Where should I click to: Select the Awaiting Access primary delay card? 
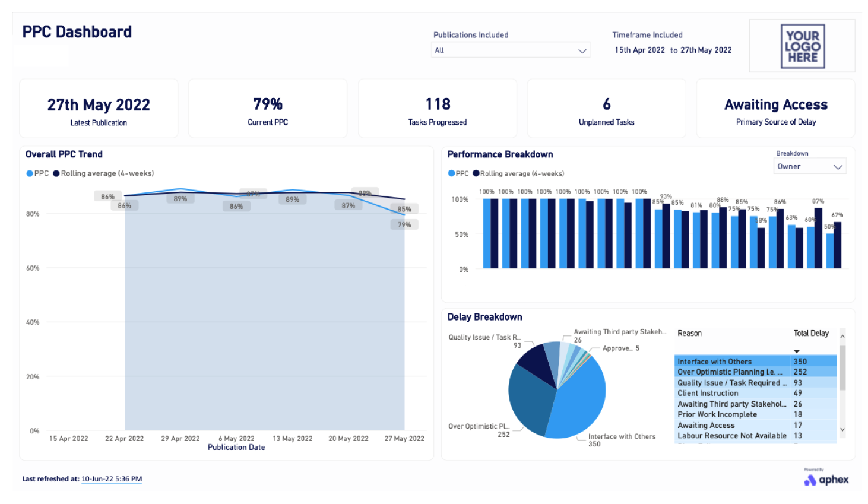776,108
